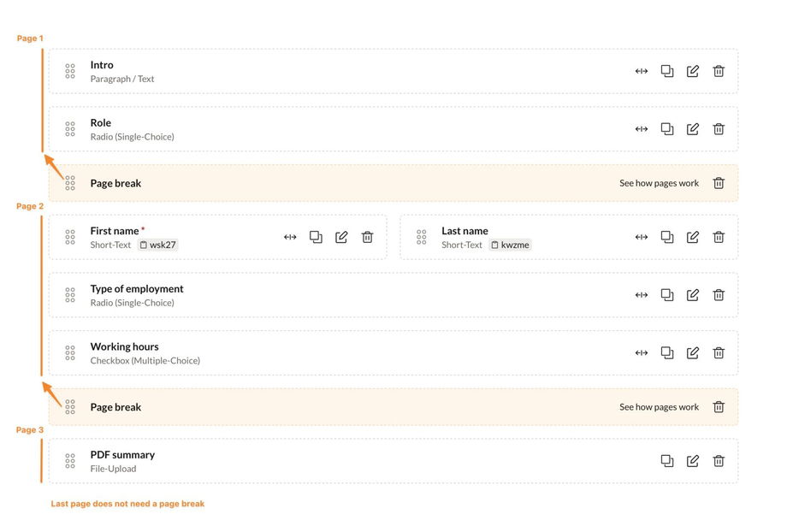Grab the Last name drag handle
Screen dimensions: 787x532
[x=421, y=237]
